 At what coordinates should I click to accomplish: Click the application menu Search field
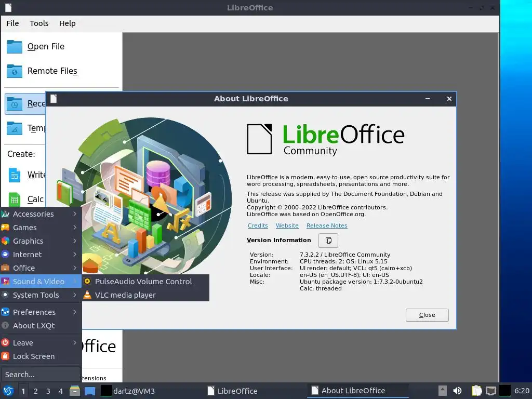(41, 375)
